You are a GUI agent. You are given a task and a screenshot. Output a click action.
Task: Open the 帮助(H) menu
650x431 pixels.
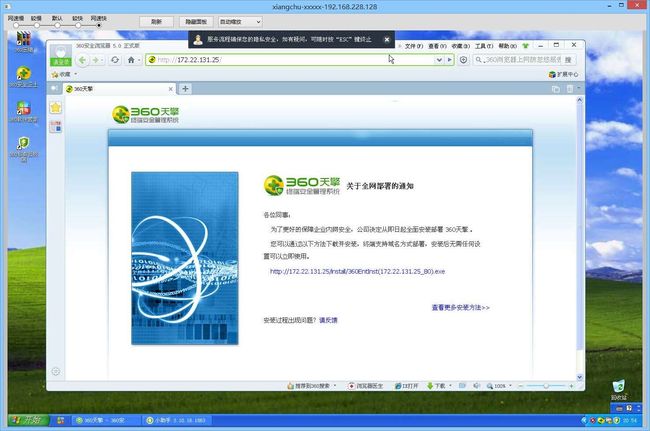point(507,46)
